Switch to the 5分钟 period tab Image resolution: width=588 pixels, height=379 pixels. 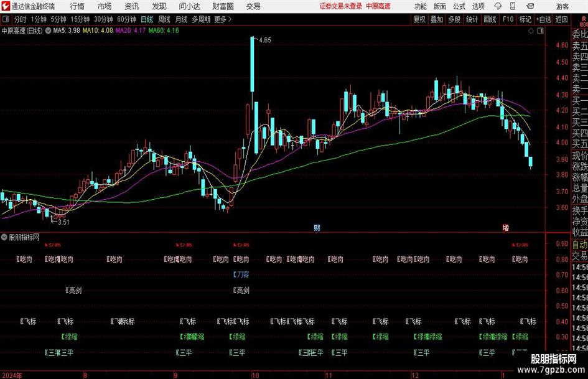pos(58,19)
